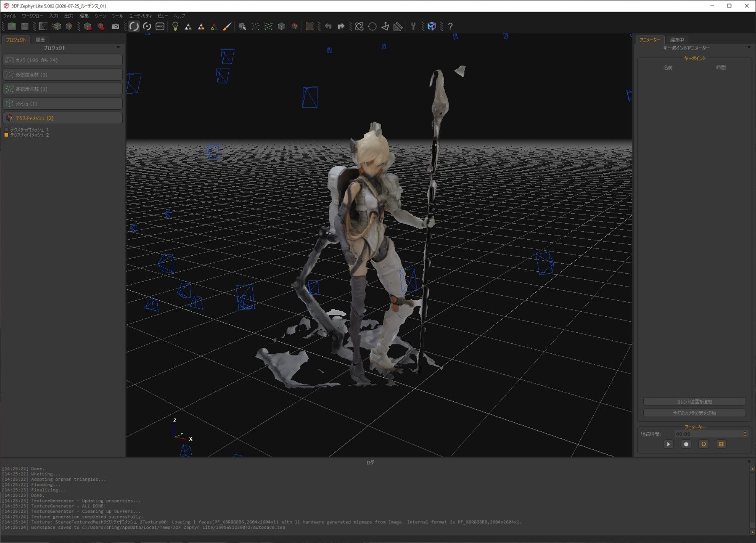Open options with the wrench icon
The width and height of the screenshot is (756, 543).
pos(413,27)
